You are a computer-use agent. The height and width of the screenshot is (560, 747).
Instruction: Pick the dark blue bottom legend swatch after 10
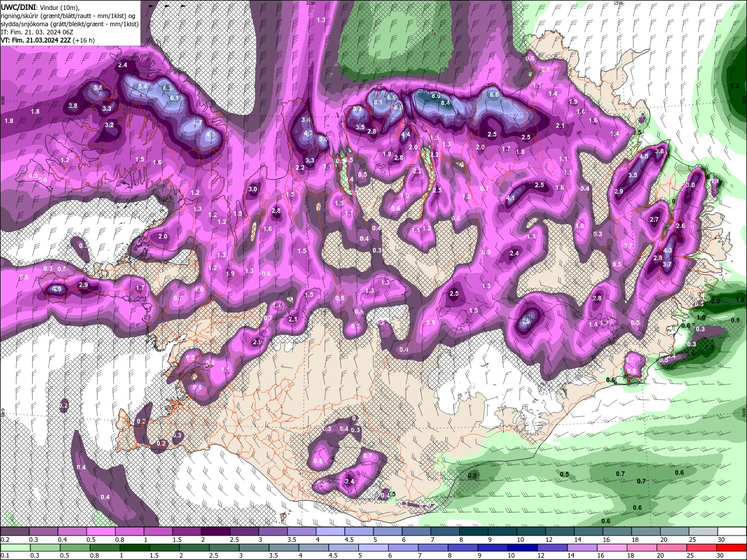coord(522,548)
